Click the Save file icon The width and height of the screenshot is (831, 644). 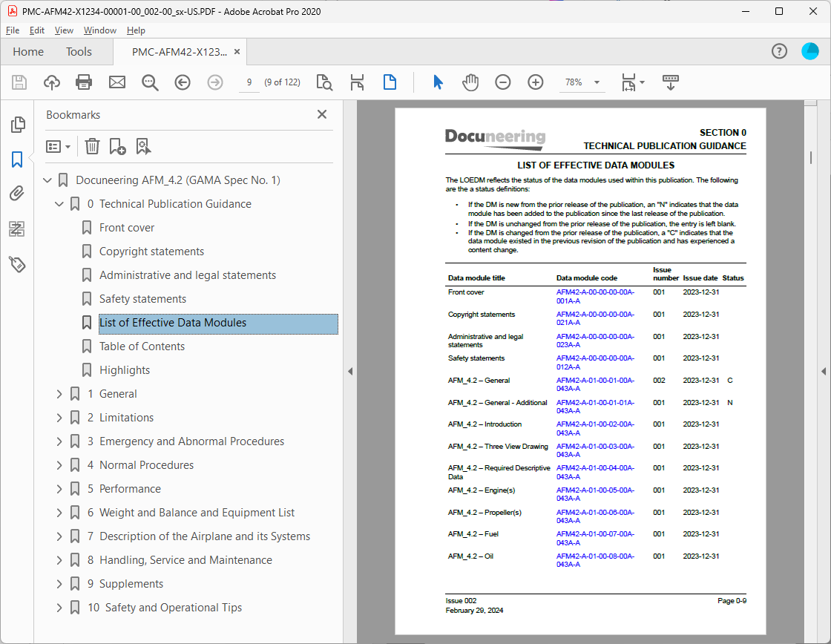(19, 82)
